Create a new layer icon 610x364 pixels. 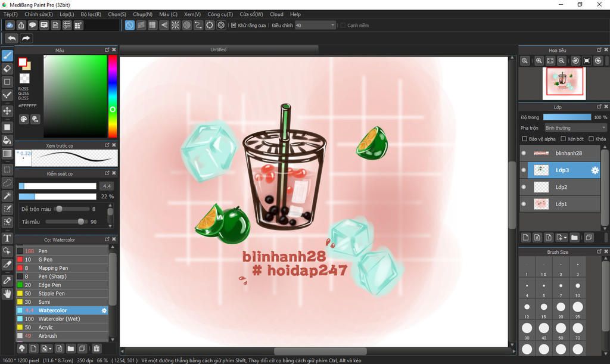[525, 237]
